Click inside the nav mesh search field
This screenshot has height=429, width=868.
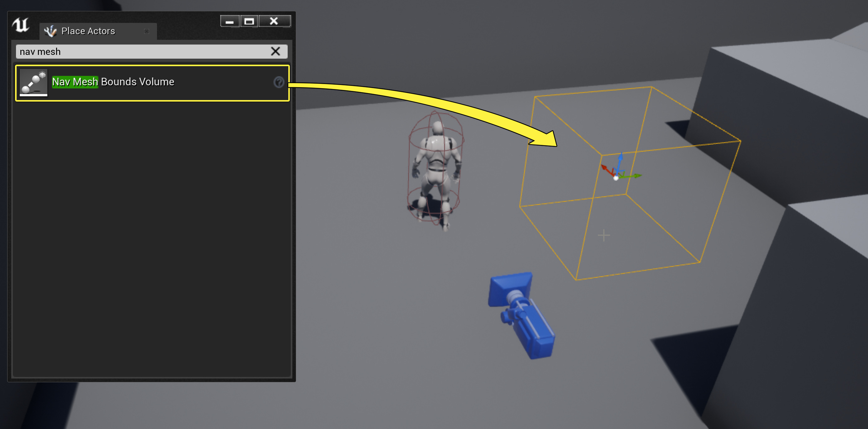pyautogui.click(x=135, y=51)
